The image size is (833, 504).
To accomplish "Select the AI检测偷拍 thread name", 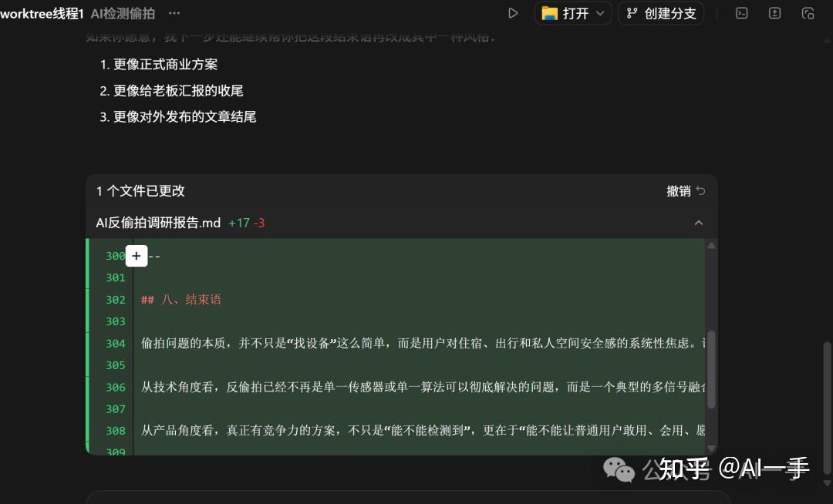I will 123,14.
